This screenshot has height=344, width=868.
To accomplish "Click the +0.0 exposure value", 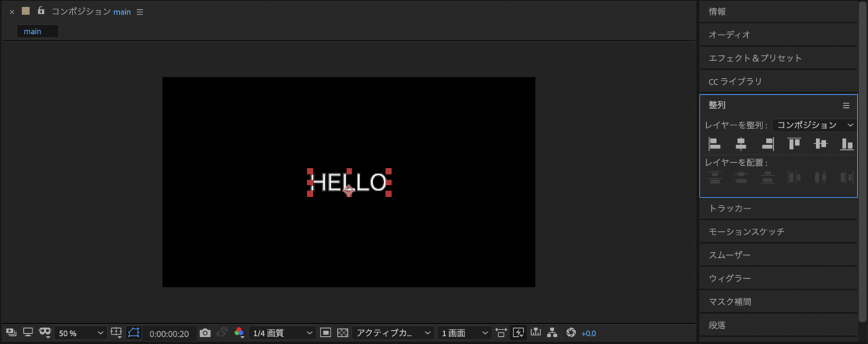I will click(588, 333).
